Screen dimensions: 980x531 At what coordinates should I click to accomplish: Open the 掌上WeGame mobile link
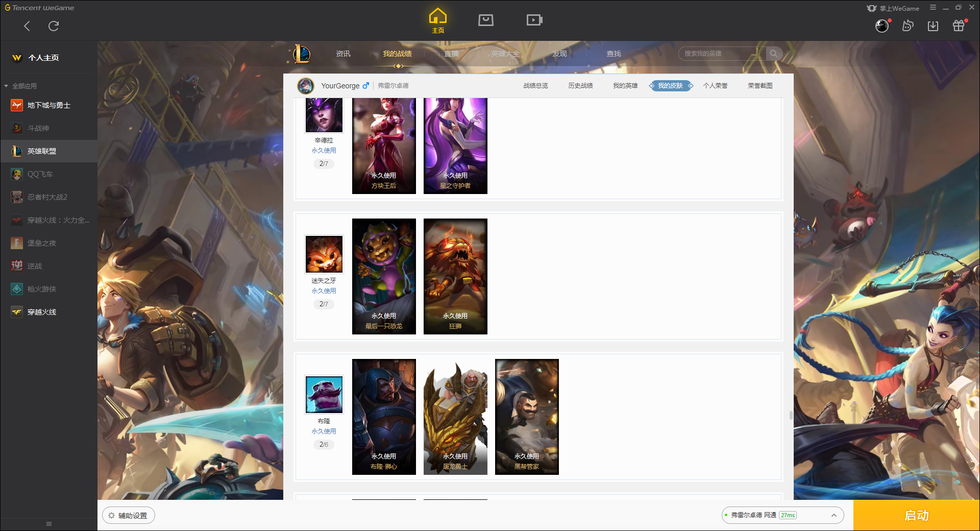[893, 8]
